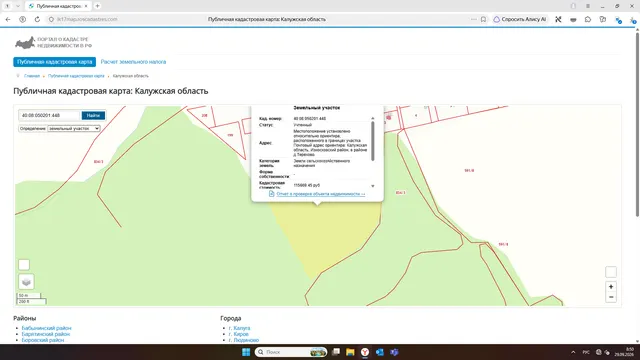Click popup scroll-down arrow

[372, 186]
